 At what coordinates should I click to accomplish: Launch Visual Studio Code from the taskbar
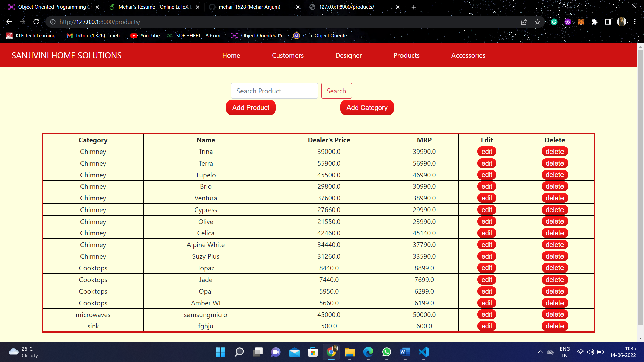[423, 352]
